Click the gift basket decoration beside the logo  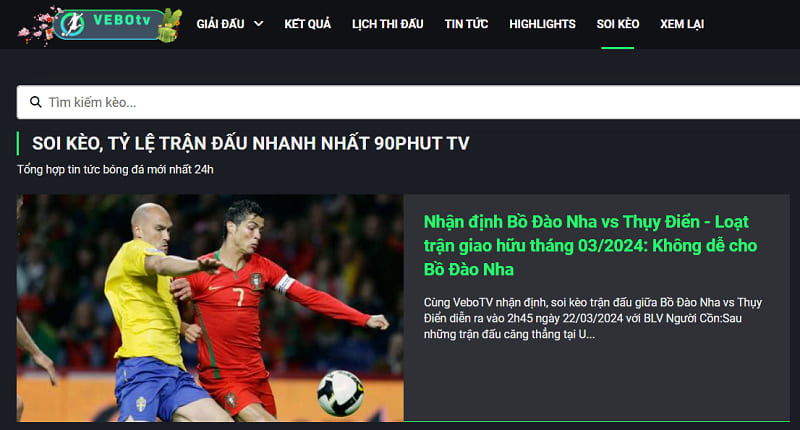pyautogui.click(x=170, y=26)
